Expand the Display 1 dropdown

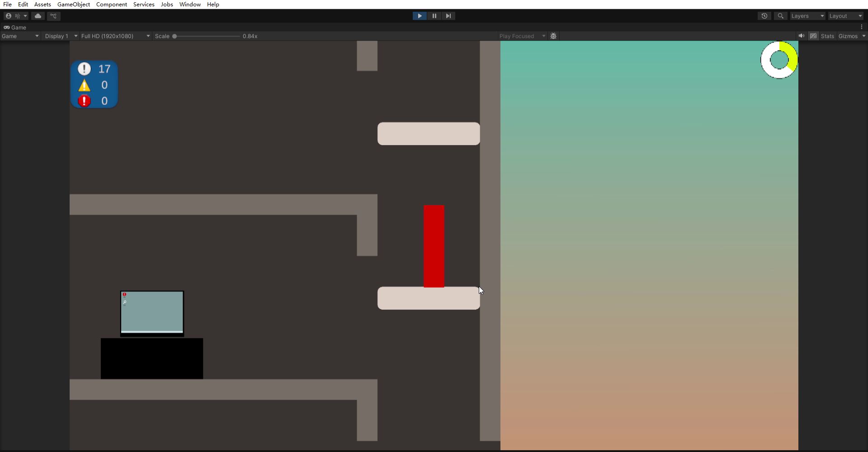pyautogui.click(x=61, y=36)
